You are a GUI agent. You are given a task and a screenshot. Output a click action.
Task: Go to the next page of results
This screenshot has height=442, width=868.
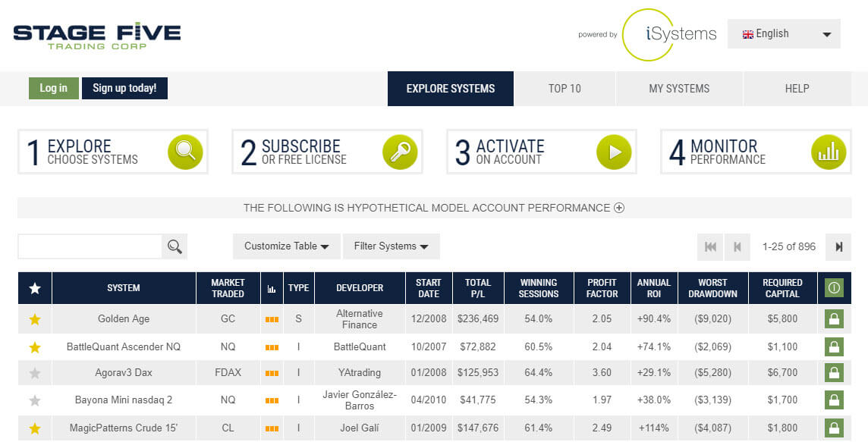[838, 246]
